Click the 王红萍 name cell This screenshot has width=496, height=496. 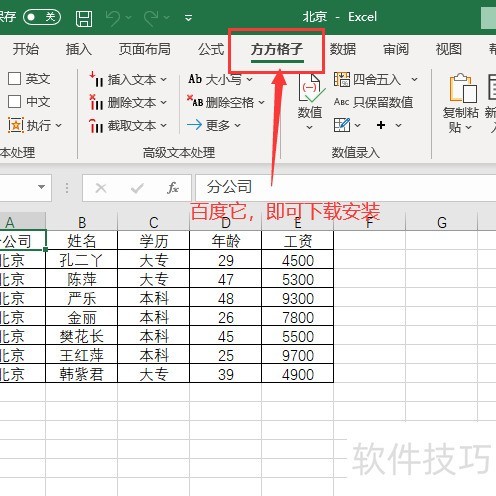click(82, 355)
